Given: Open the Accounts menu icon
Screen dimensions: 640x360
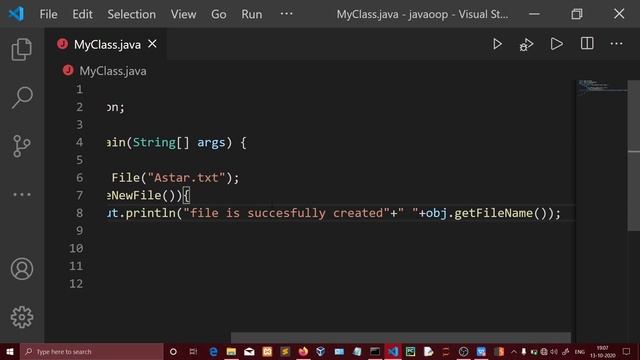Looking at the screenshot, I should click(22, 269).
